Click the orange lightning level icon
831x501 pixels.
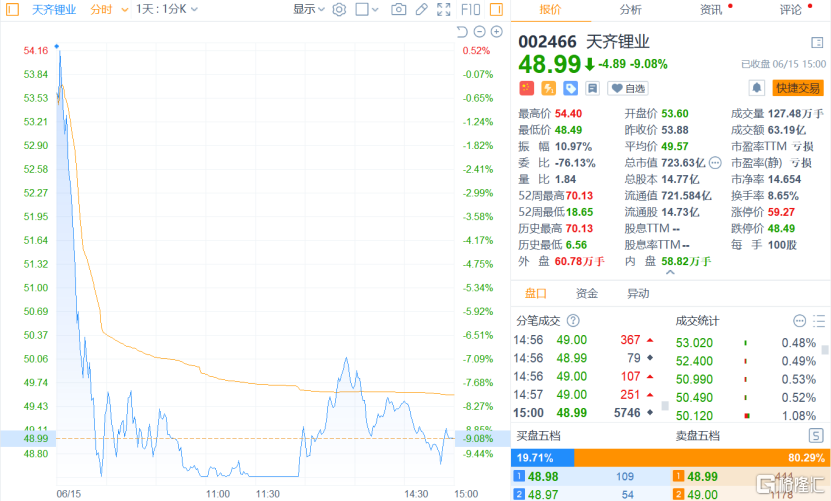[x=549, y=88]
